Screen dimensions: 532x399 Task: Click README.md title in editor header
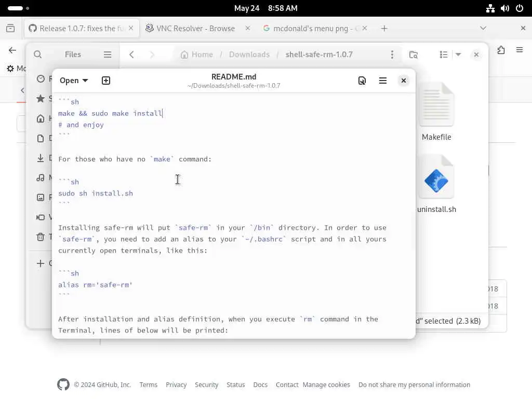(233, 77)
